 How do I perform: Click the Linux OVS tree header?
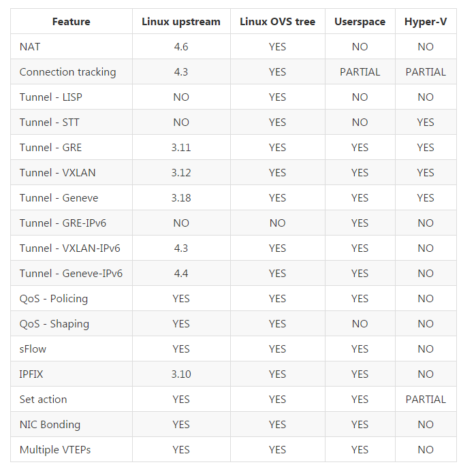point(277,22)
